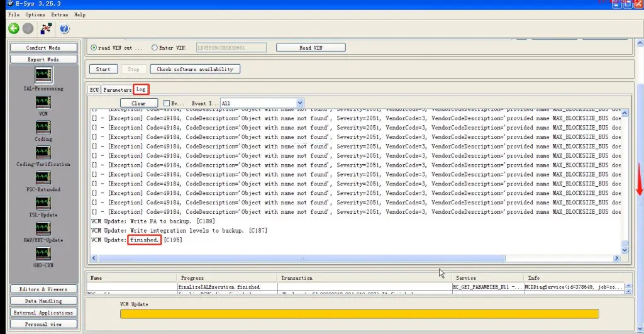The width and height of the screenshot is (644, 334).
Task: Click the RC_GET_PARAMETER_N11 service cell
Action: click(487, 287)
